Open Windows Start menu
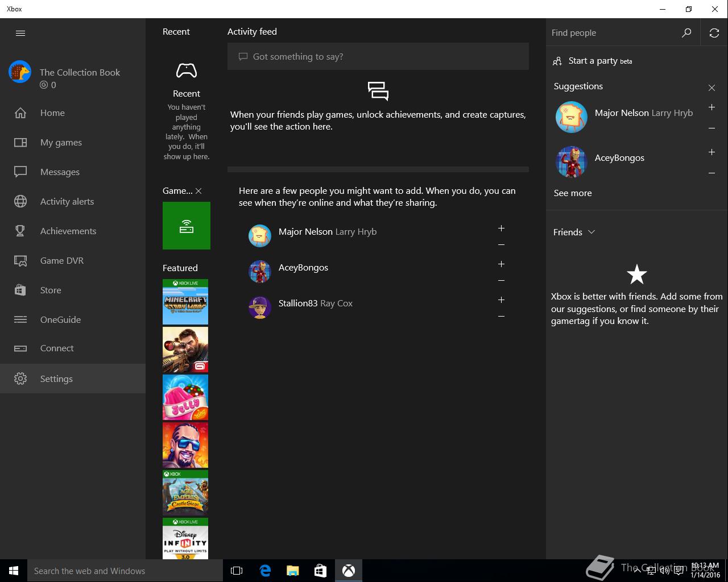 click(x=14, y=571)
